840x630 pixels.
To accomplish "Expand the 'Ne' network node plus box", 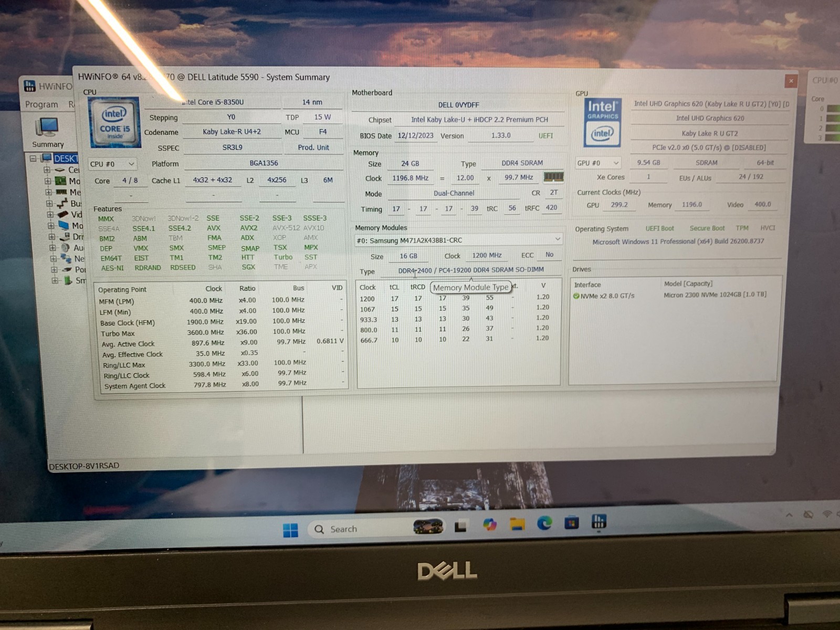I will coord(53,258).
